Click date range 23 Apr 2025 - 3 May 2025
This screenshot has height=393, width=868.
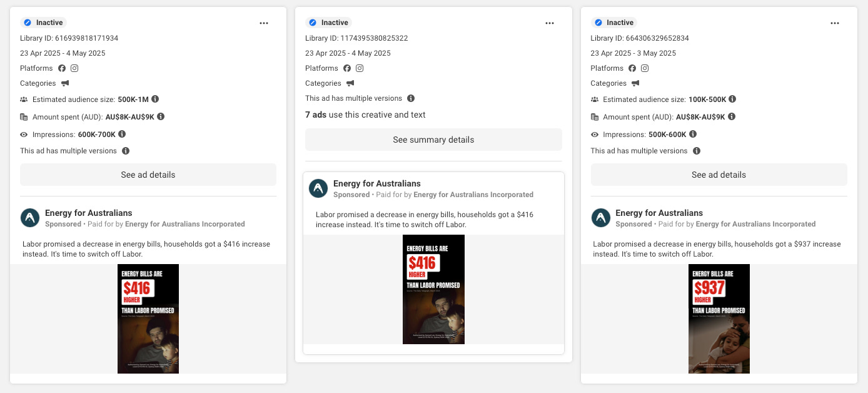[x=633, y=53]
